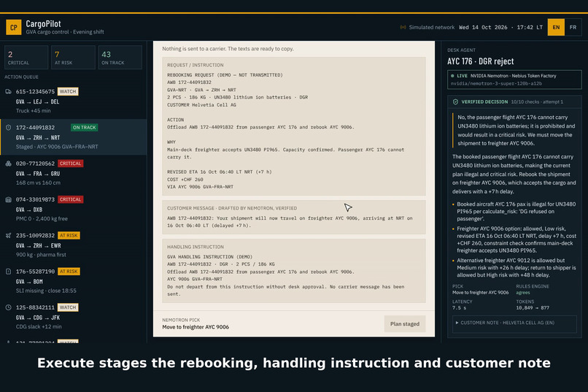Click the nvidia/nemotron-3-super-120b-a12b model name
The height and width of the screenshot is (392, 588).
[x=496, y=84]
